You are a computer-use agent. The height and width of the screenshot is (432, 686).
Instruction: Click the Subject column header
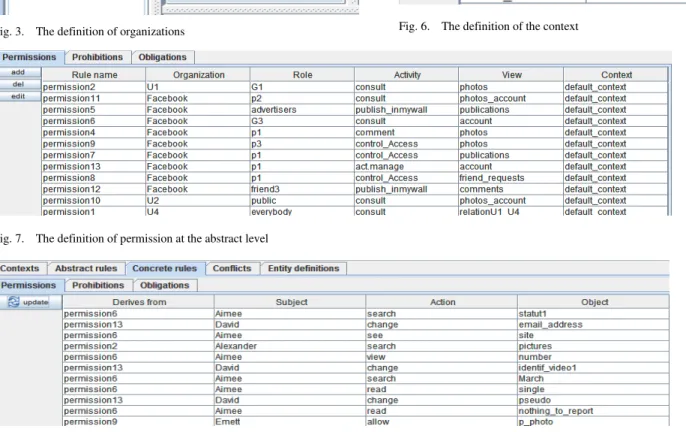pos(291,302)
